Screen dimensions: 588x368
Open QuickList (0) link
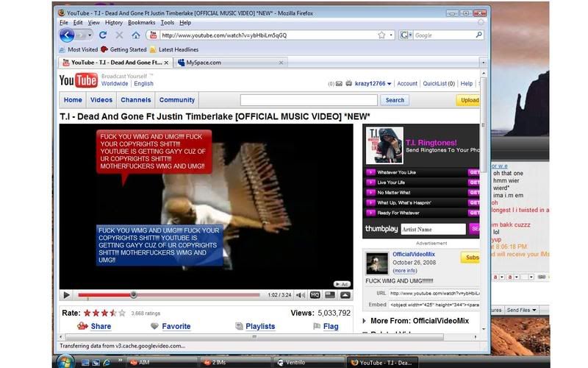[439, 84]
